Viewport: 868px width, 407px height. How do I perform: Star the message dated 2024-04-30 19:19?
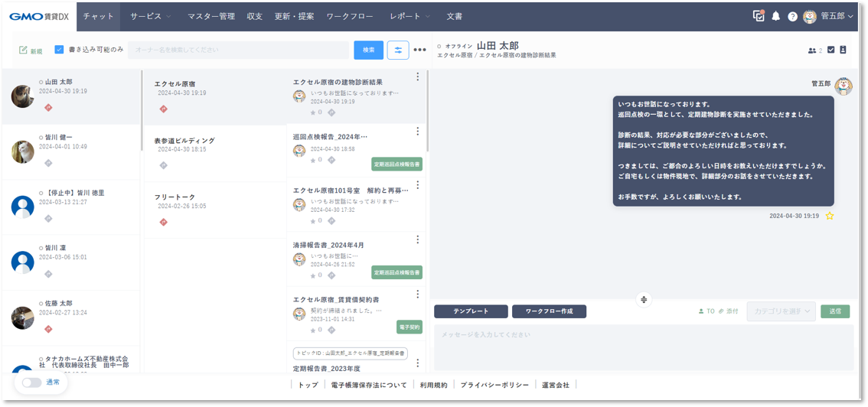click(829, 217)
